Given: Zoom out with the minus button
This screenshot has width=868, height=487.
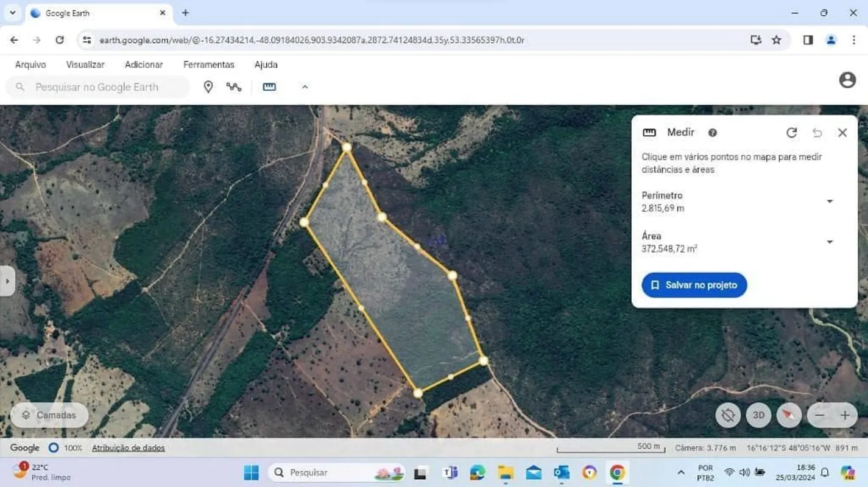Looking at the screenshot, I should click(820, 415).
